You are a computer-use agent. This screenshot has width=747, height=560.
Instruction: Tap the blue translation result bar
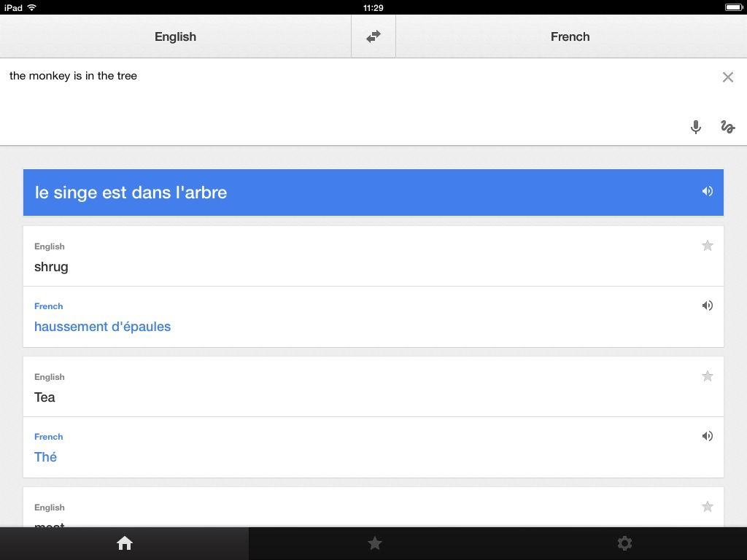[x=350, y=192]
